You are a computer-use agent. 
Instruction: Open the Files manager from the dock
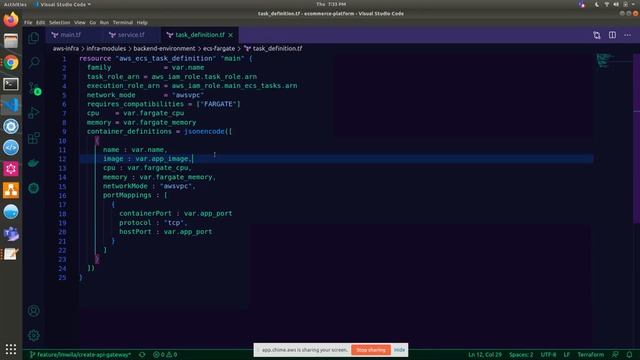pyautogui.click(x=11, y=41)
